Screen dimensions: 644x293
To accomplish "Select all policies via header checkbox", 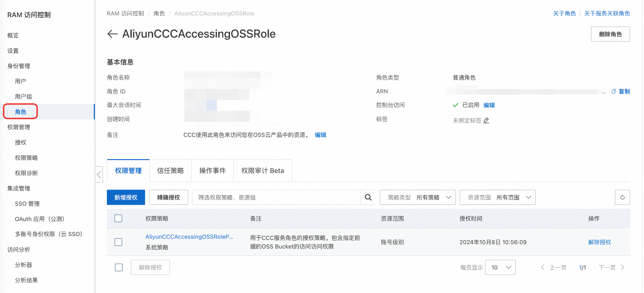I will [119, 218].
